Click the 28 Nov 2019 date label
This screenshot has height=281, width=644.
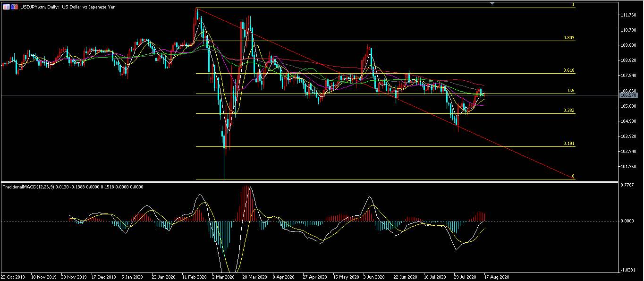[74, 277]
